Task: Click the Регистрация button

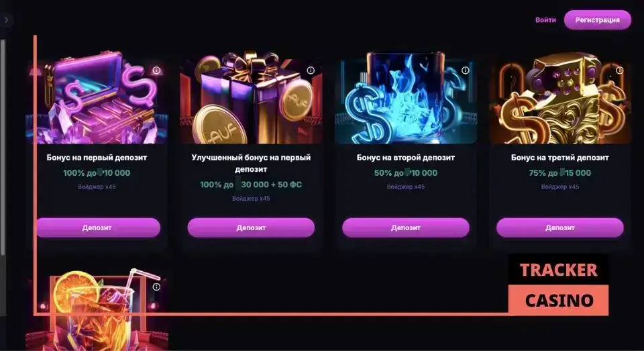Action: coord(598,19)
